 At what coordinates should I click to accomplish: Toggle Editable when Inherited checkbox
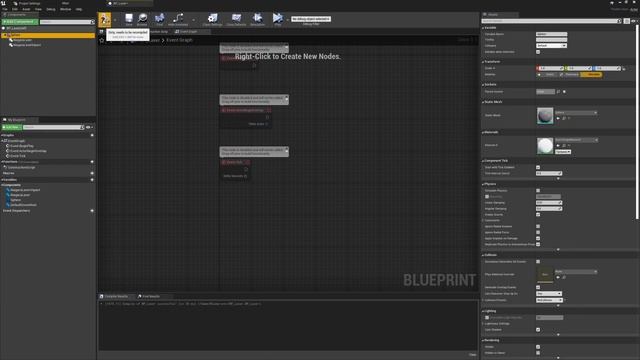pyautogui.click(x=538, y=52)
